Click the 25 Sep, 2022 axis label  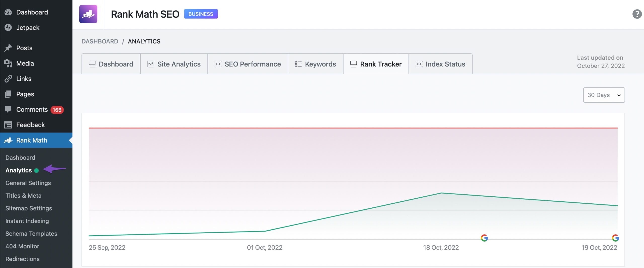point(107,248)
